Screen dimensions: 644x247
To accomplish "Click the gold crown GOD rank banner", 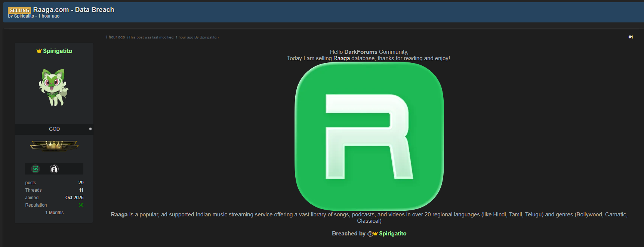I will pyautogui.click(x=54, y=145).
